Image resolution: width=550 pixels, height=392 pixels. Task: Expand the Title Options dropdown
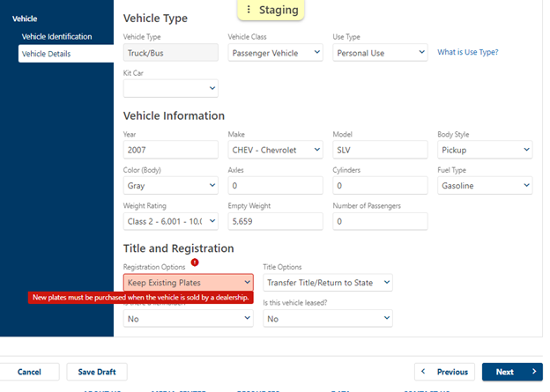(x=327, y=283)
